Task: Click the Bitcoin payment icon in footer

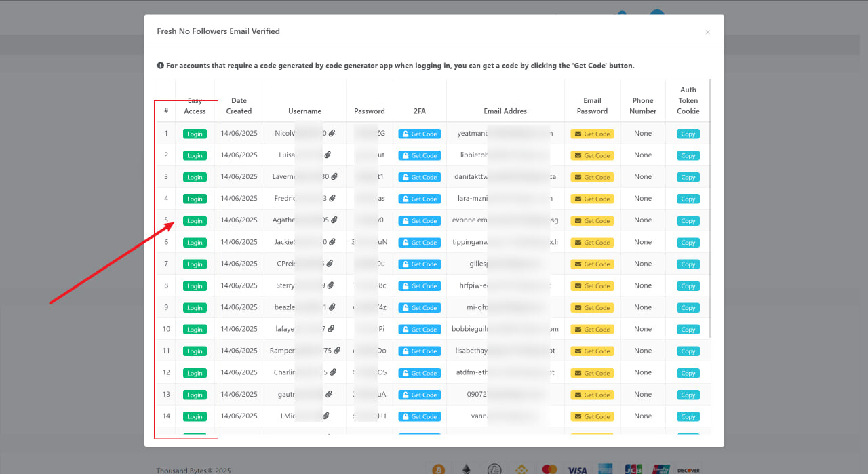Action: [439, 469]
